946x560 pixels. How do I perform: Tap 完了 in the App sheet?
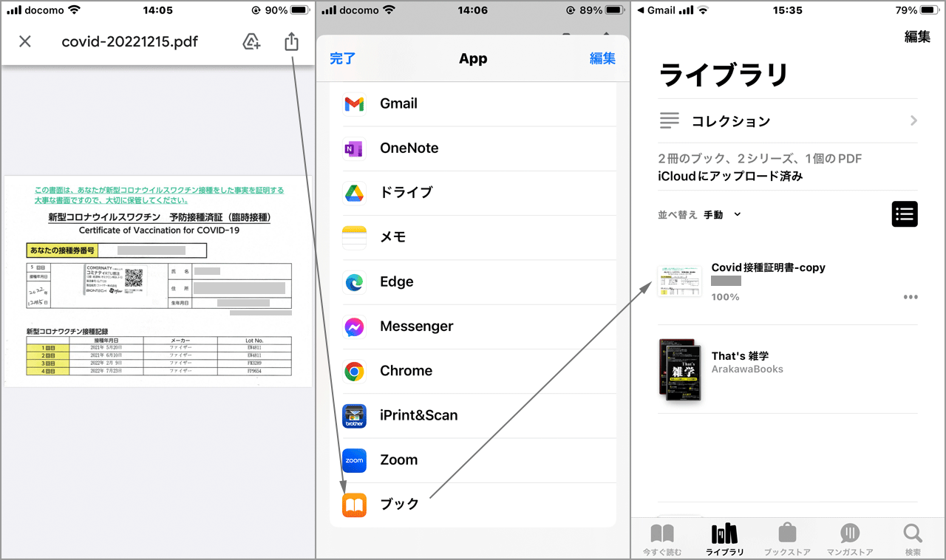342,58
